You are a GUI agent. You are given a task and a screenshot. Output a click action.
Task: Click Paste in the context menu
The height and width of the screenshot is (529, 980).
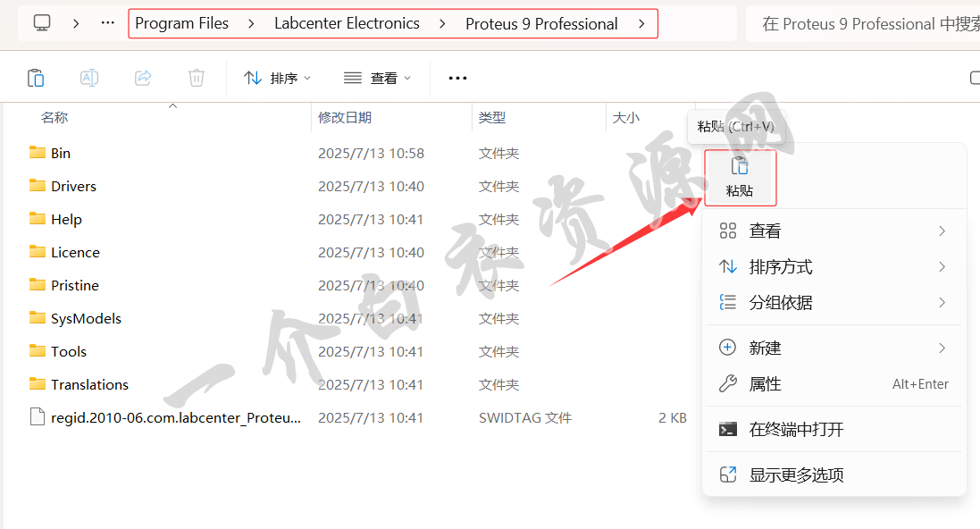[740, 178]
